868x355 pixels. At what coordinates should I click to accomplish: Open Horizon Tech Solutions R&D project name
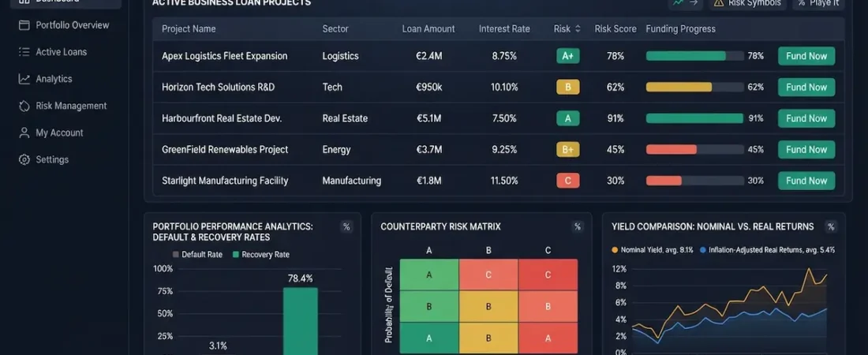click(218, 87)
